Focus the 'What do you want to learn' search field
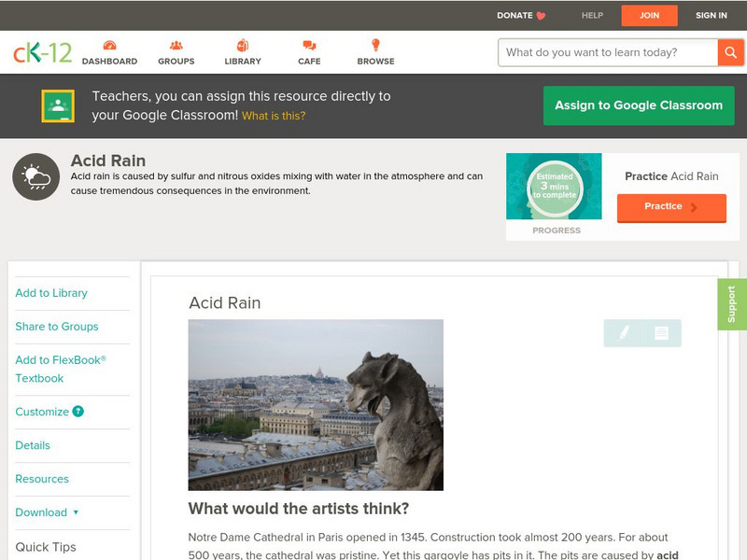Viewport: 747px width, 560px height. [607, 52]
